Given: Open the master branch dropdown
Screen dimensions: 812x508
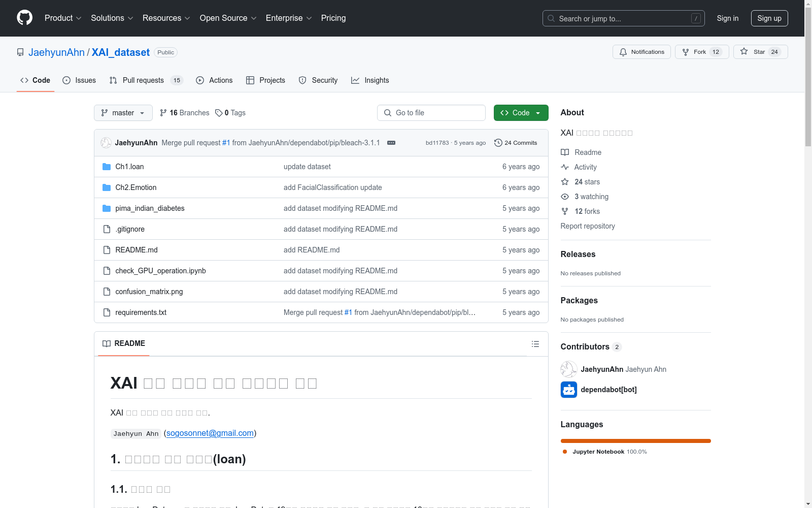Looking at the screenshot, I should pos(123,113).
